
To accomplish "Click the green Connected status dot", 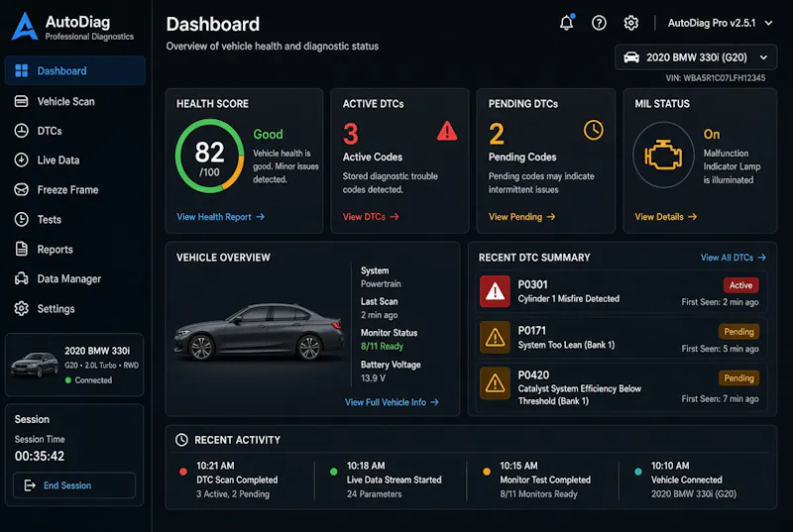I will 68,380.
